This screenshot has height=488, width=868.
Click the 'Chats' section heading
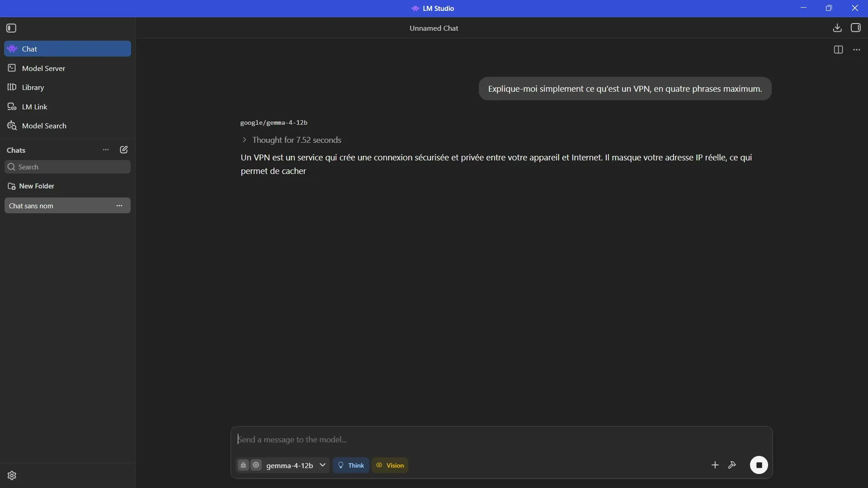point(16,150)
